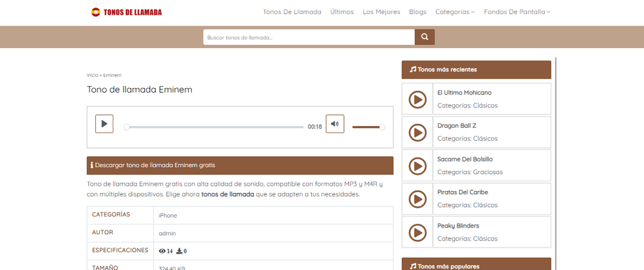This screenshot has width=644, height=270.
Task: Click the volume level slider
Action: 368,127
